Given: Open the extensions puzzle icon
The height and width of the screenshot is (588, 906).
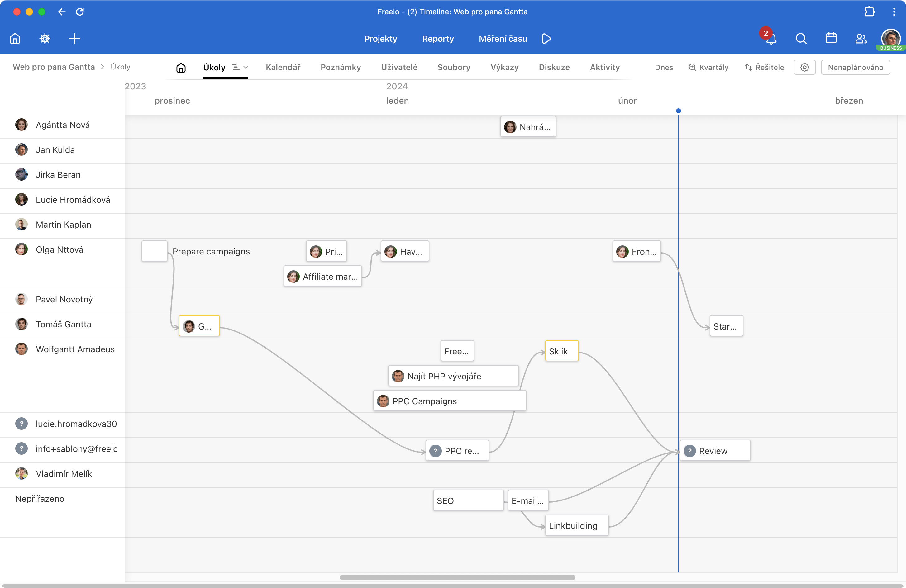Looking at the screenshot, I should click(870, 12).
